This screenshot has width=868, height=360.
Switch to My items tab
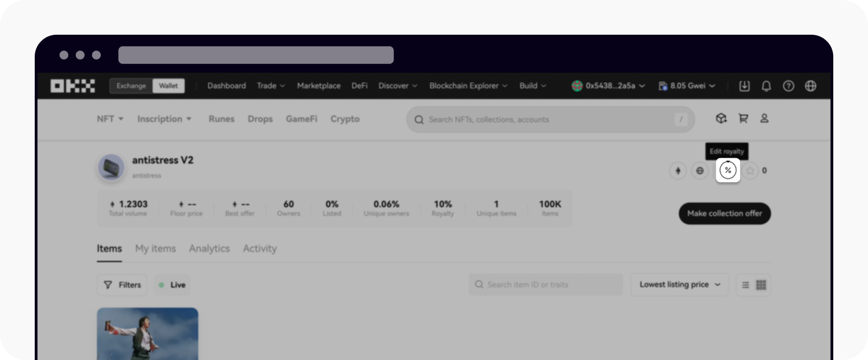coord(156,249)
